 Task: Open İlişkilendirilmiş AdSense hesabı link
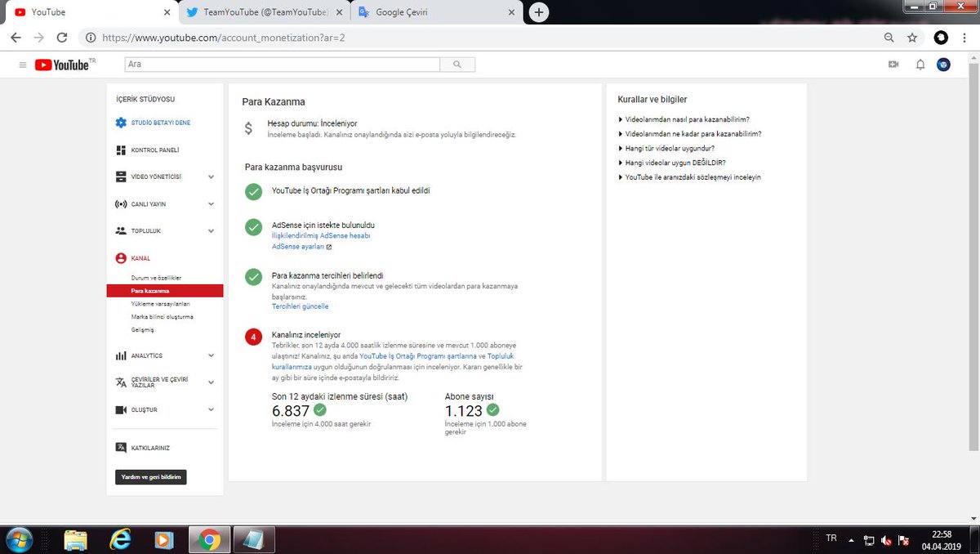321,235
